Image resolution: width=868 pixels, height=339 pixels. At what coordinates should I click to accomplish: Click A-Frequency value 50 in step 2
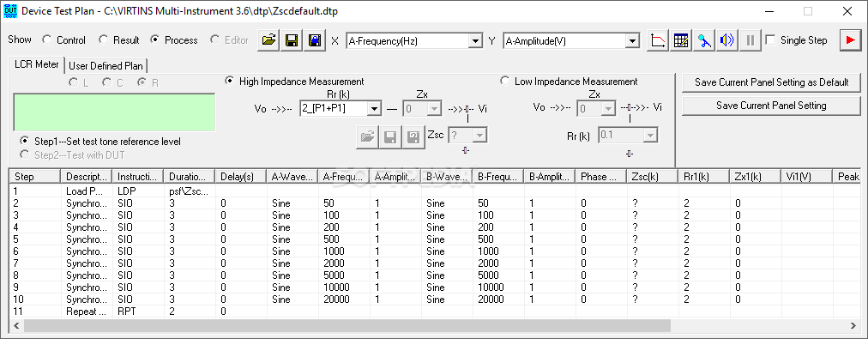coord(329,203)
